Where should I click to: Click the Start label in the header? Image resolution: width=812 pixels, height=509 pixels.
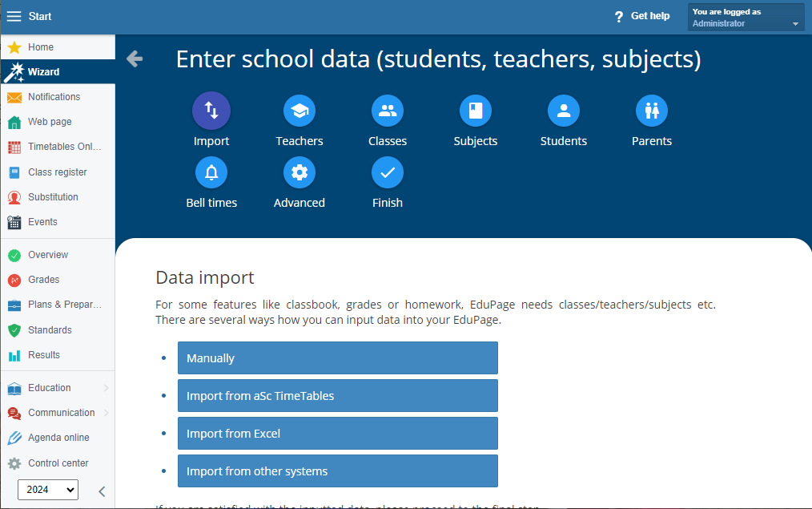[x=40, y=17]
